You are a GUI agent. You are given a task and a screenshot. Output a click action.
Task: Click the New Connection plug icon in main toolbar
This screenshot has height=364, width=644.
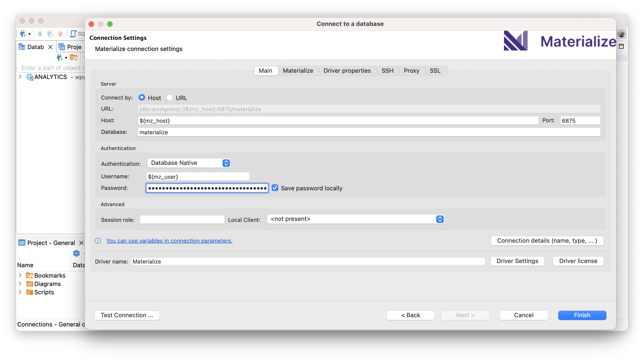point(23,34)
